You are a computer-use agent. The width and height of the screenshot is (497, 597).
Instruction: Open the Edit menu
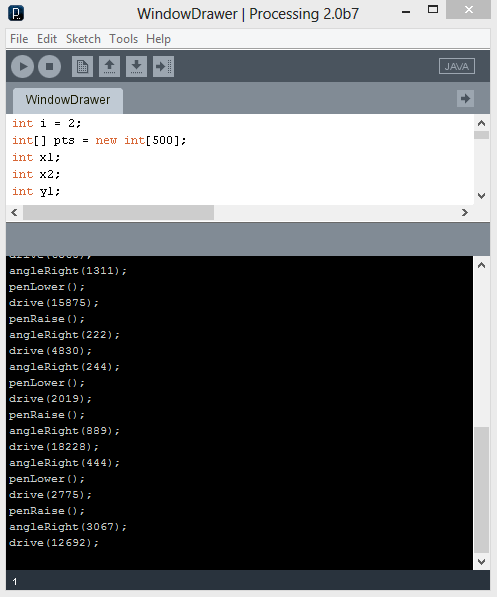(x=47, y=39)
